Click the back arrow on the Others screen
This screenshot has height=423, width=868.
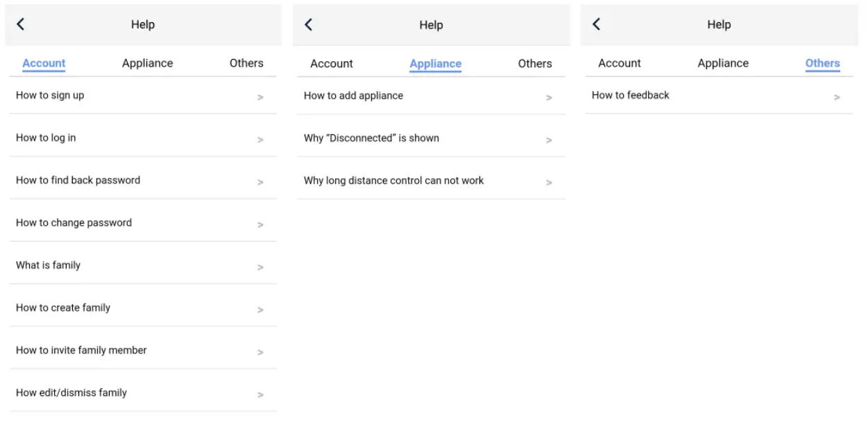pyautogui.click(x=597, y=24)
